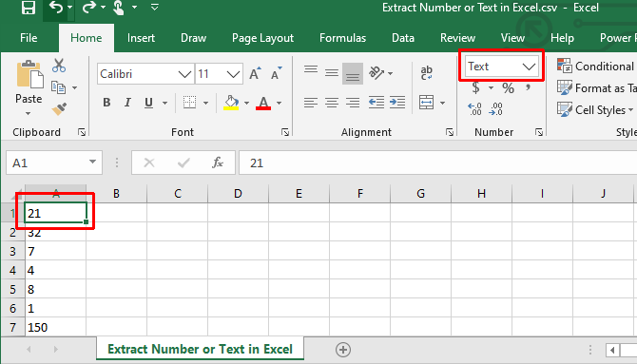Open Customize Quick Access Toolbar arrow
This screenshot has width=637, height=364.
click(x=154, y=7)
